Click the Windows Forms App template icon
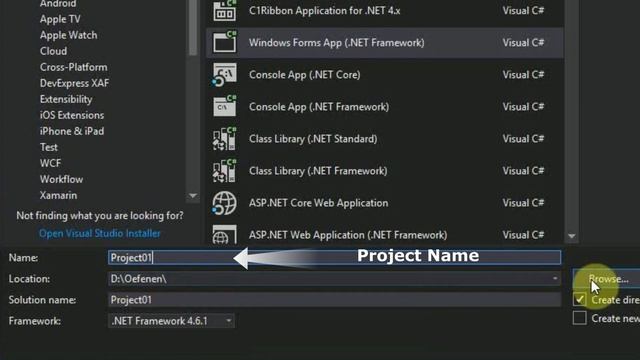640x360 pixels. tap(224, 42)
